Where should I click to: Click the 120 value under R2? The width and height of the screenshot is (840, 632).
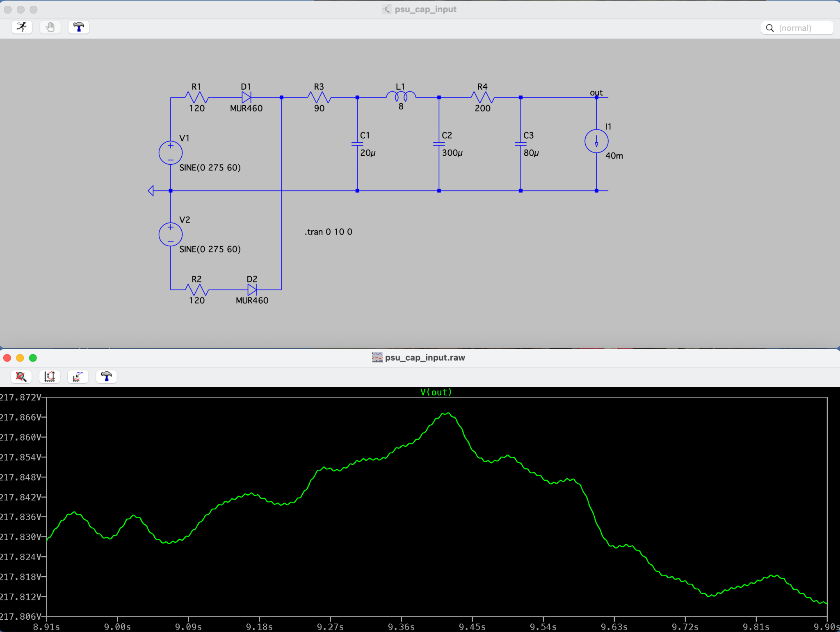(197, 300)
